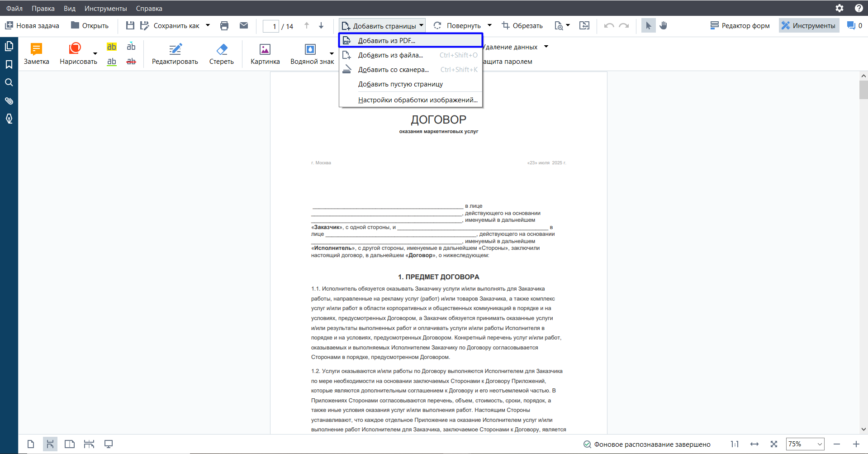Go to the previous page with the up arrow

[x=307, y=25]
